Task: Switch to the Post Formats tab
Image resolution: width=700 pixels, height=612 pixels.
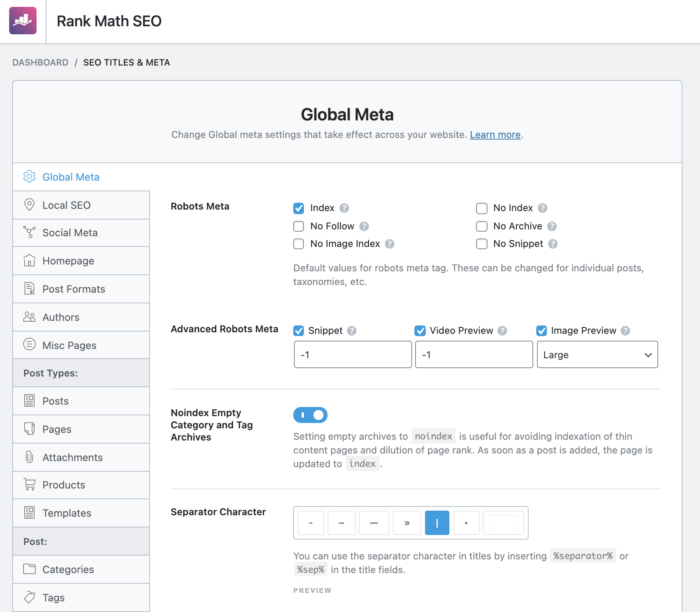Action: click(81, 289)
